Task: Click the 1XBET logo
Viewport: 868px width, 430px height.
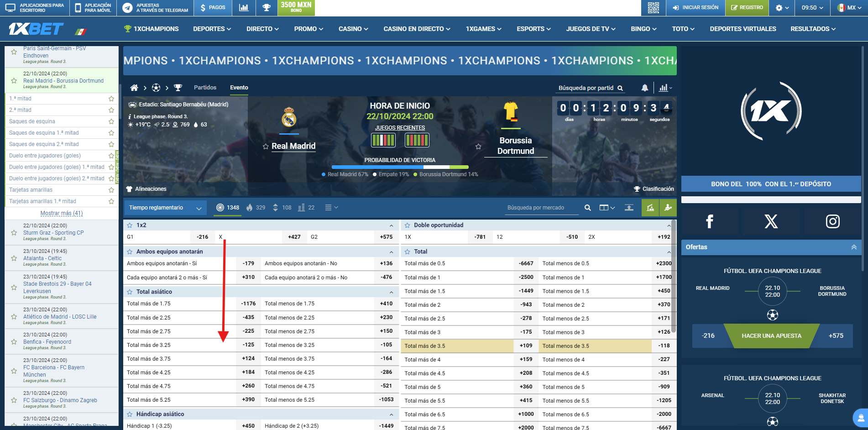Action: pos(36,29)
